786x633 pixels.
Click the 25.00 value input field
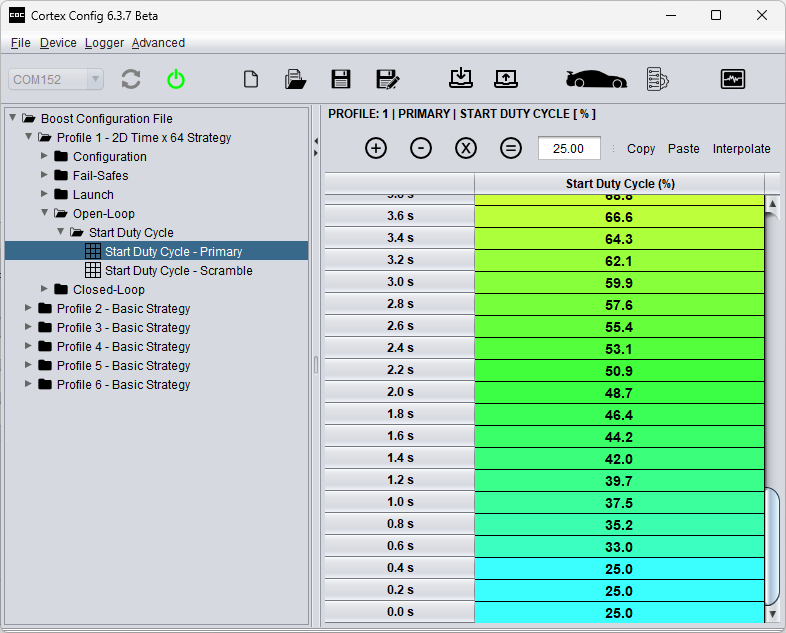click(569, 148)
